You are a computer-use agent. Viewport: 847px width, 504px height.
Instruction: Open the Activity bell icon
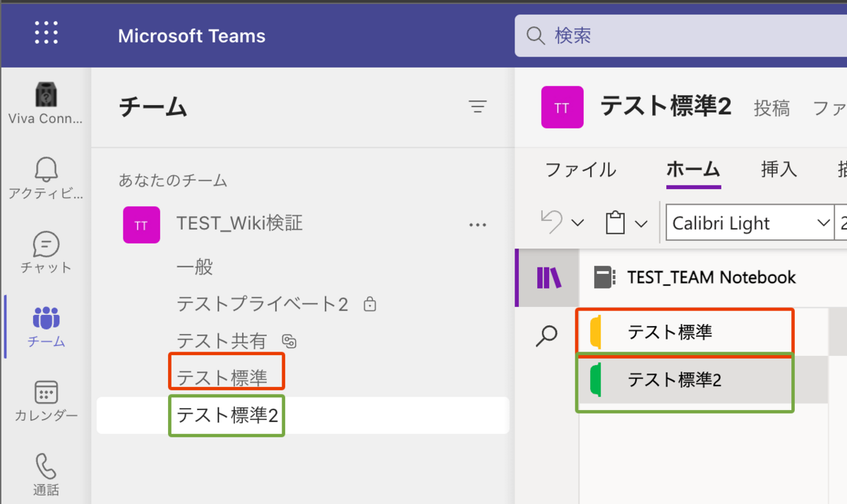[46, 178]
